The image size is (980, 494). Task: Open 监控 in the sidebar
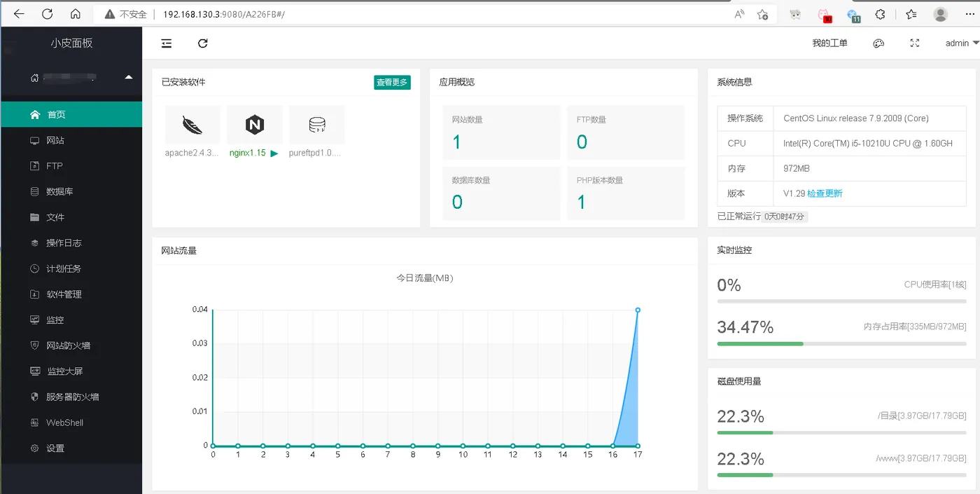coord(71,320)
